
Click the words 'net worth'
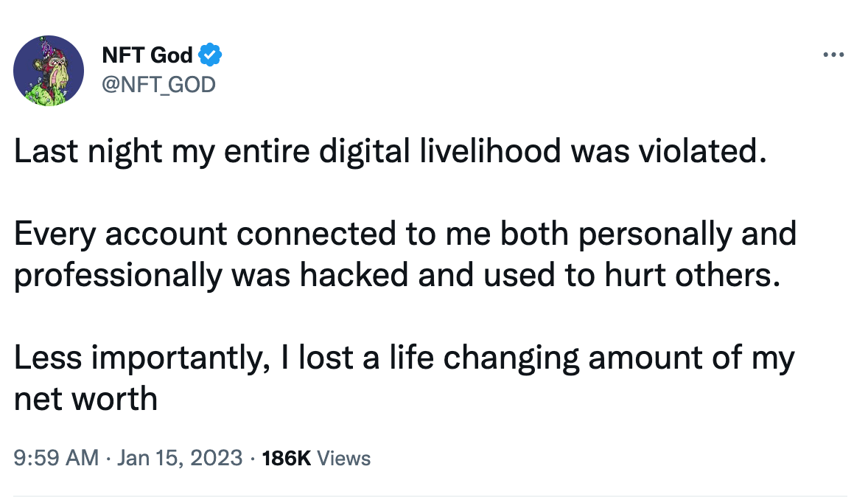85,399
